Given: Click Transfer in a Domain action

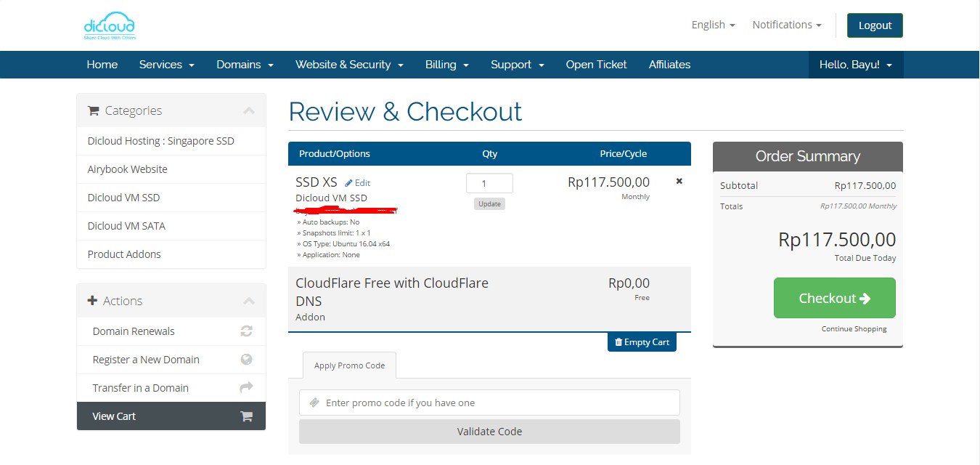Looking at the screenshot, I should 171,388.
